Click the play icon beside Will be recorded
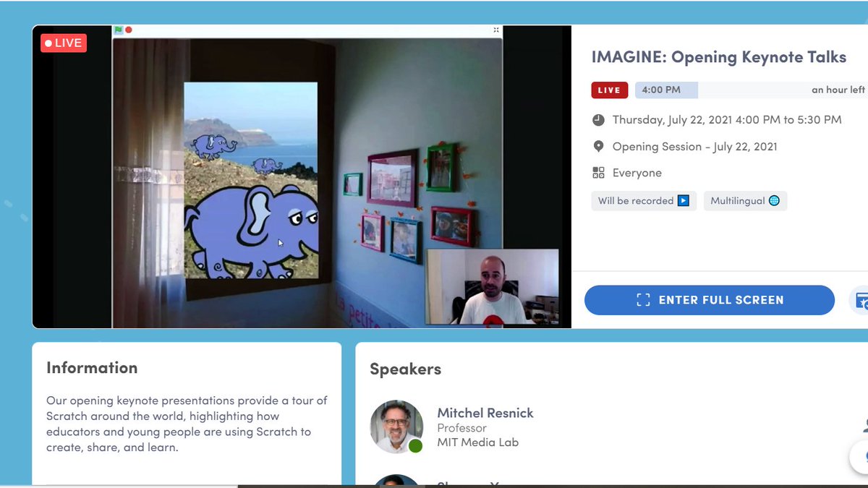Image resolution: width=868 pixels, height=488 pixels. 684,201
